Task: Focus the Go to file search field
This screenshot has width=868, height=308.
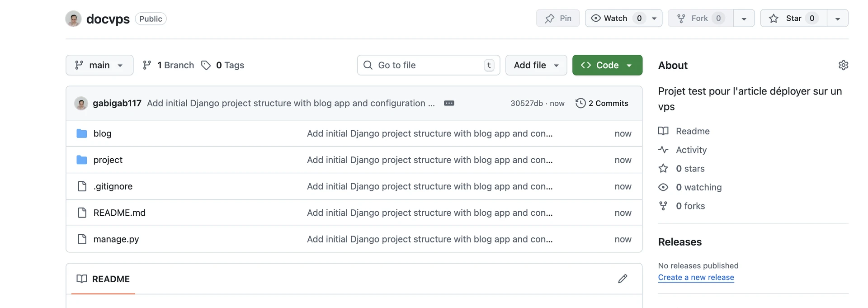Action: coord(428,65)
